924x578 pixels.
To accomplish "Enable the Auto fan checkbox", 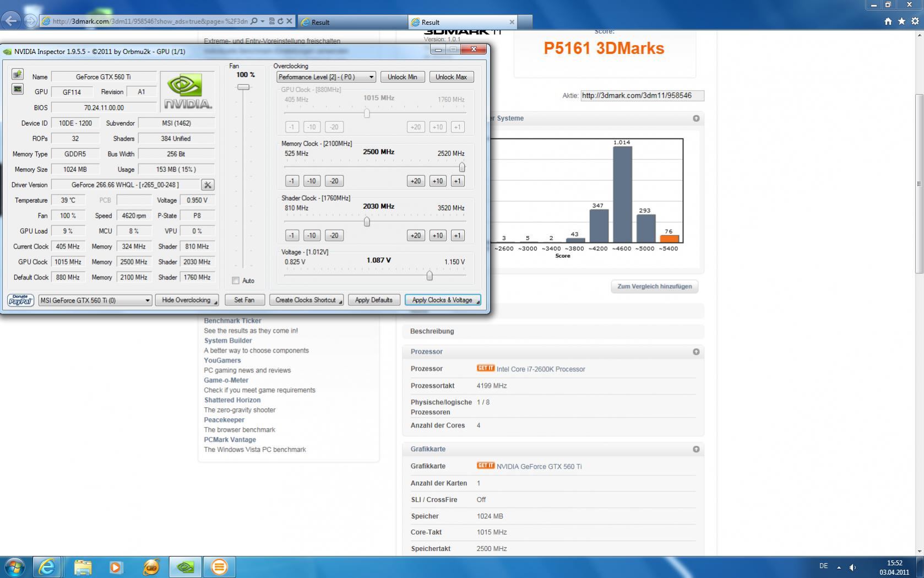I will pyautogui.click(x=236, y=280).
